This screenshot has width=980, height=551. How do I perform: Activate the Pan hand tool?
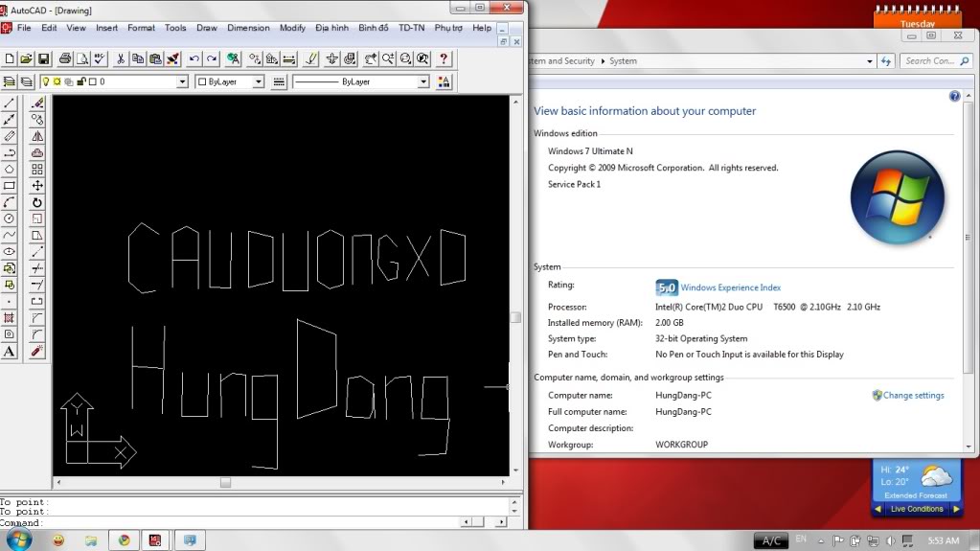pyautogui.click(x=371, y=58)
